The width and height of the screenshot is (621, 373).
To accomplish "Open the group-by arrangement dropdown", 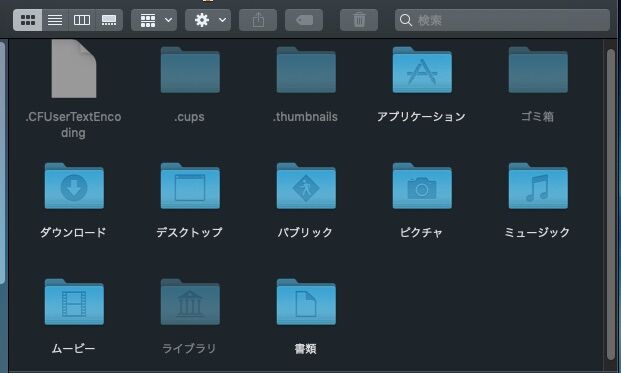I will tap(154, 20).
